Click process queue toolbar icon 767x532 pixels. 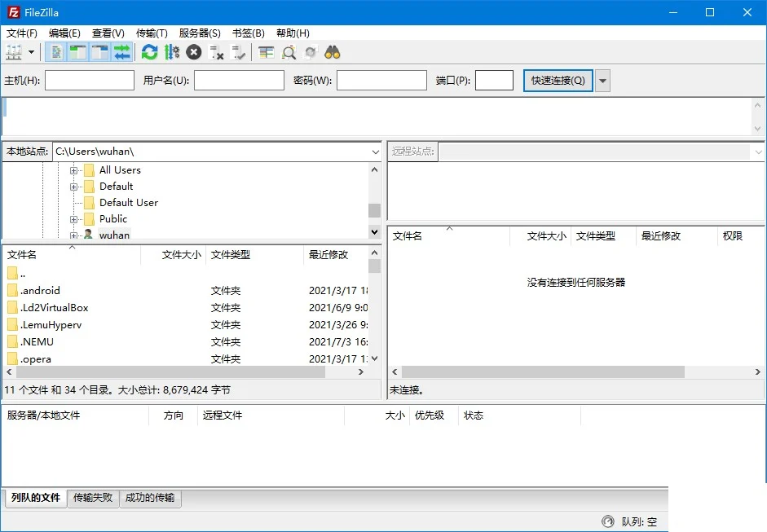point(171,52)
